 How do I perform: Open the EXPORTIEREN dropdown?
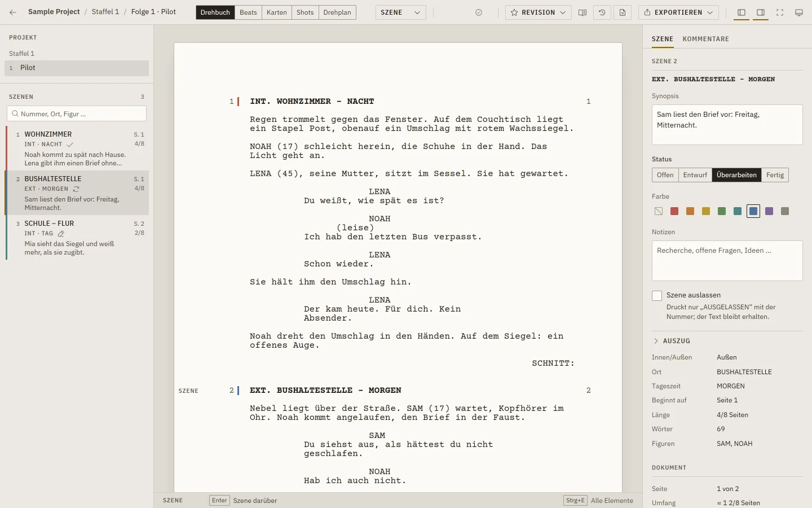(678, 12)
